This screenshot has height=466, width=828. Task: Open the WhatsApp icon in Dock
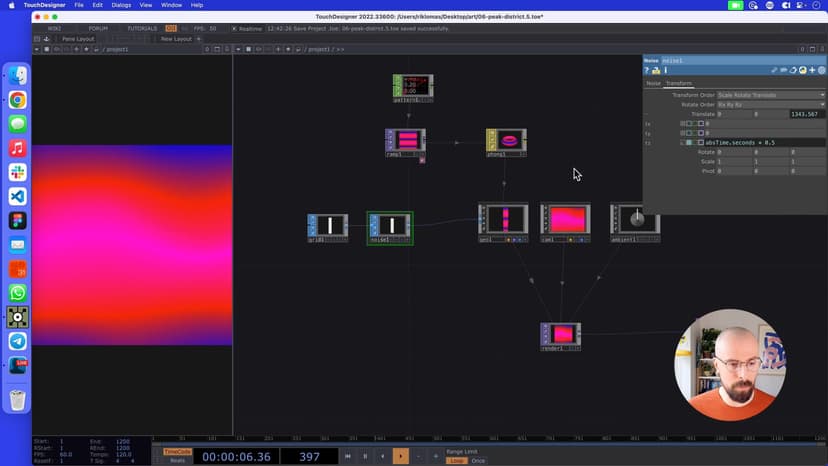pyautogui.click(x=18, y=293)
